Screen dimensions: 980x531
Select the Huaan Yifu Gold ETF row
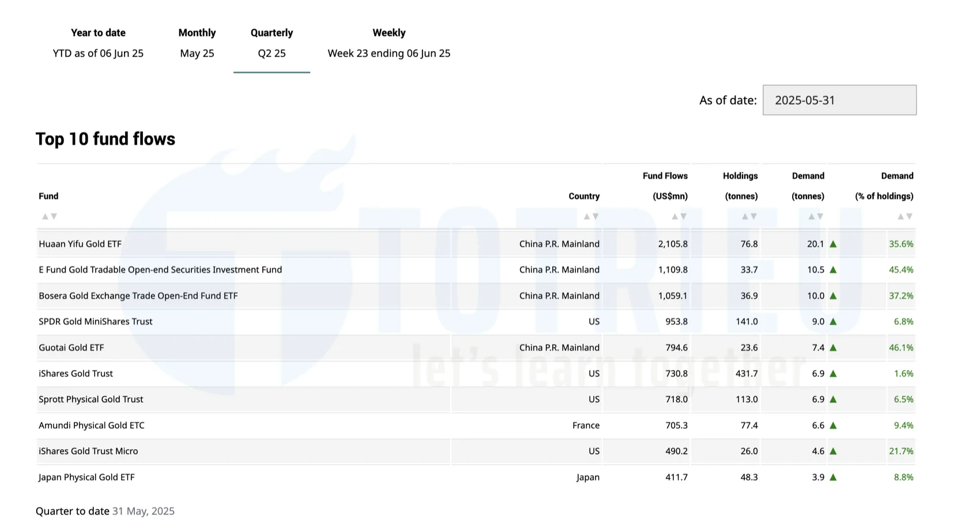[x=476, y=244]
